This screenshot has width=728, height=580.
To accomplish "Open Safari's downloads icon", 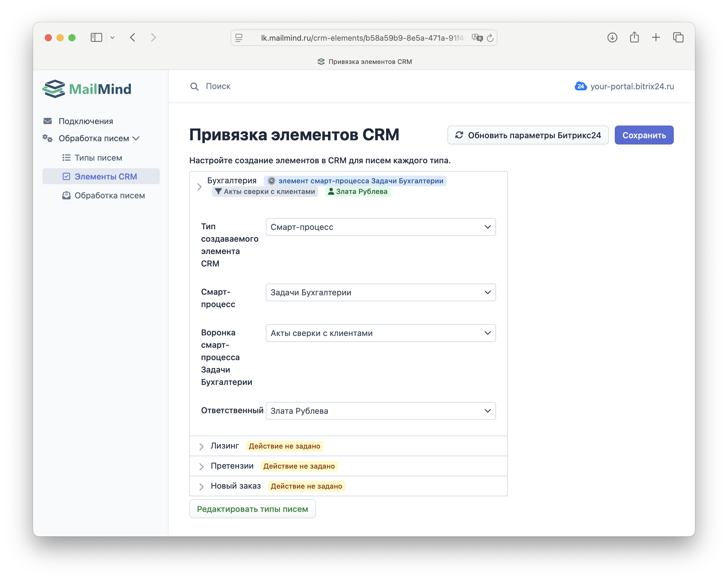I will point(612,37).
